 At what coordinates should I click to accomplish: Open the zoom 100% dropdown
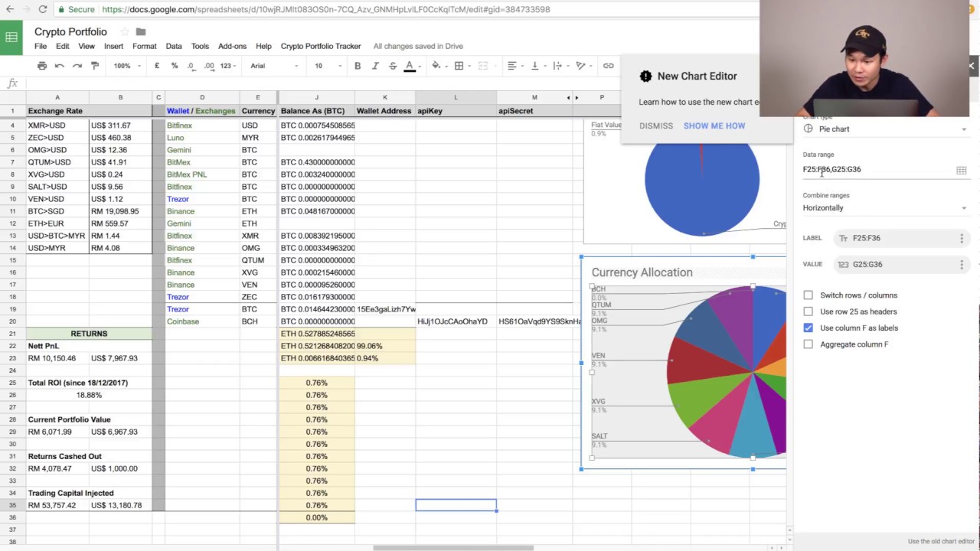tap(127, 66)
